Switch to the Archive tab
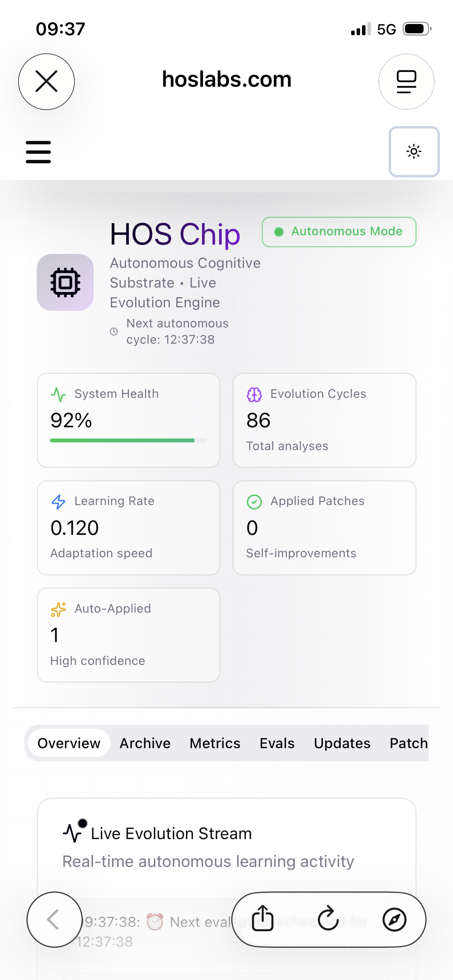The image size is (453, 980). pyautogui.click(x=145, y=743)
